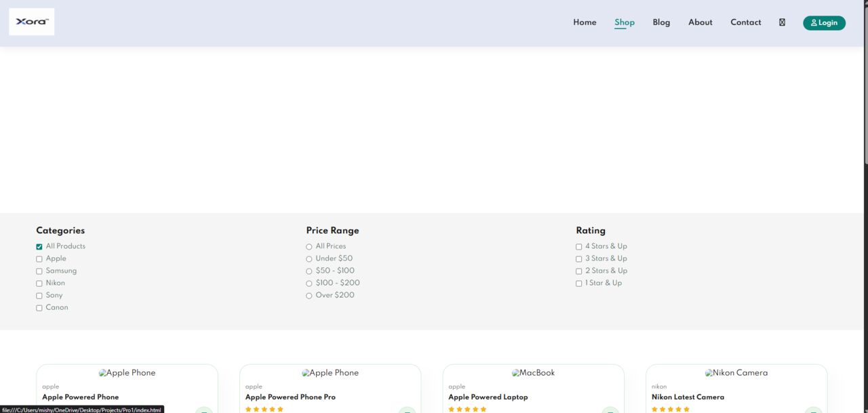This screenshot has height=413, width=868.
Task: Pick the $100 - $200 price range
Action: pos(309,283)
